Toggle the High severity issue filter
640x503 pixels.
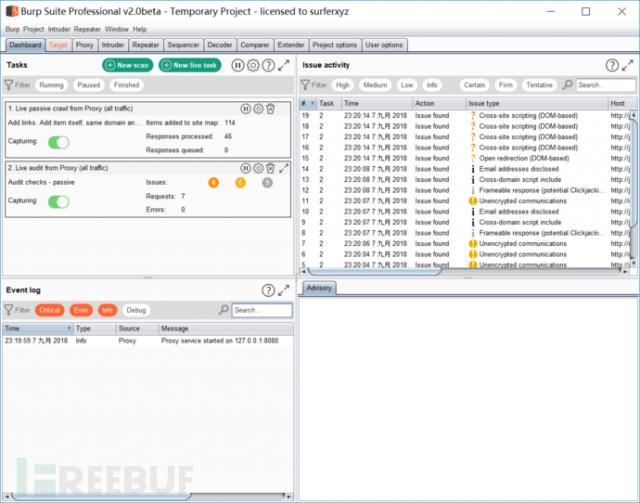(x=342, y=85)
